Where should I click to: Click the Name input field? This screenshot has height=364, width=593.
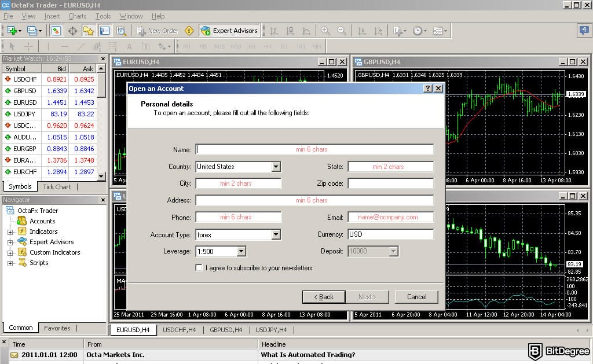tap(314, 149)
